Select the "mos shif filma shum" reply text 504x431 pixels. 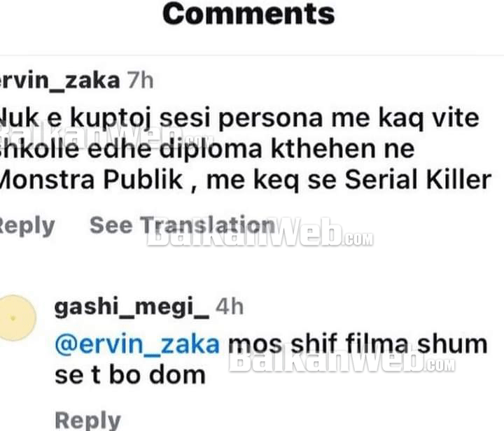(x=358, y=345)
